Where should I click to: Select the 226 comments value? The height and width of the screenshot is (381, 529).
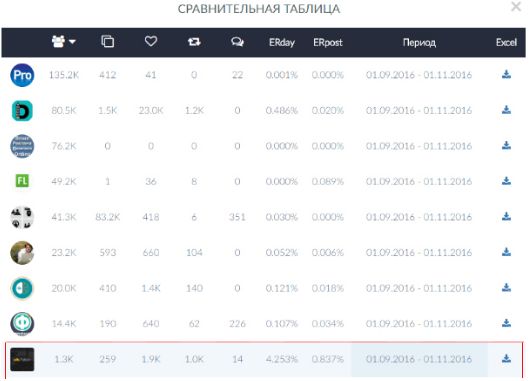pos(237,324)
